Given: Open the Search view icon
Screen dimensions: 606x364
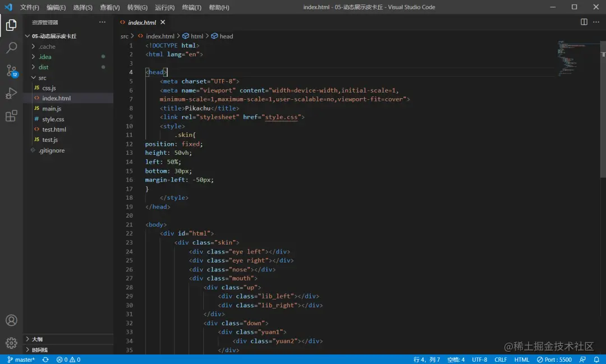Looking at the screenshot, I should (11, 48).
